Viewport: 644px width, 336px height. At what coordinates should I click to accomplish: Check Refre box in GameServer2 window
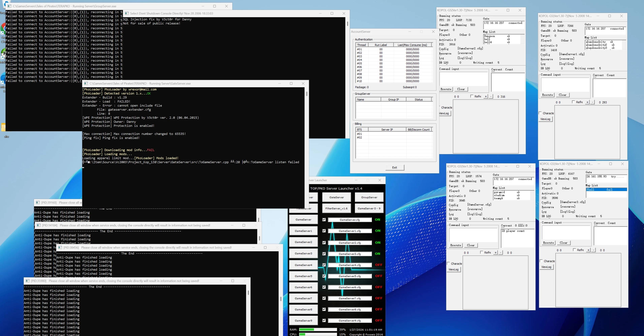472,96
